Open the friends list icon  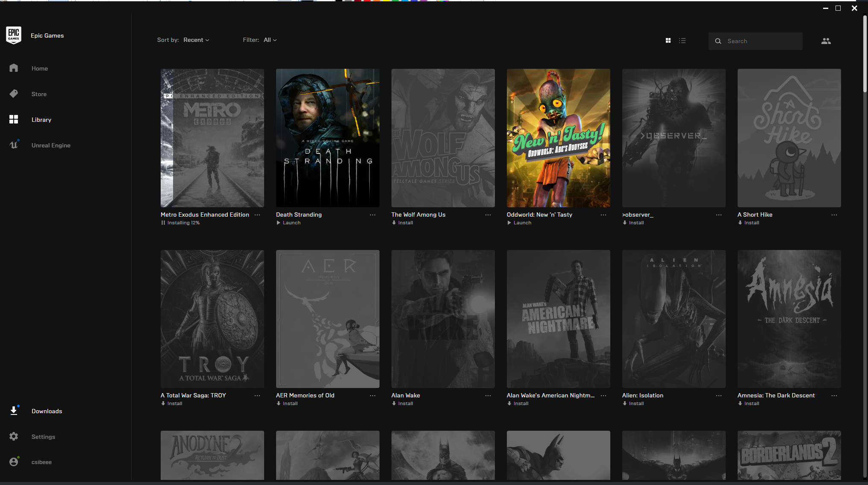[826, 41]
